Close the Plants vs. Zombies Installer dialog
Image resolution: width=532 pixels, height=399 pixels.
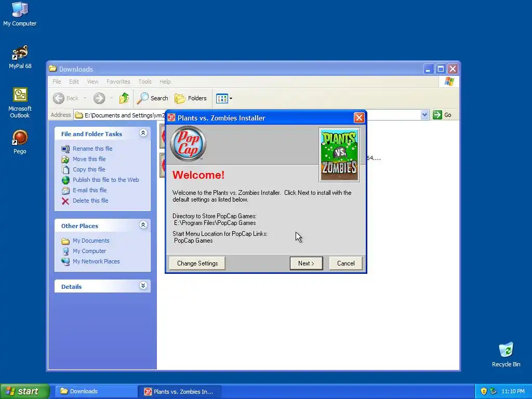pyautogui.click(x=359, y=118)
